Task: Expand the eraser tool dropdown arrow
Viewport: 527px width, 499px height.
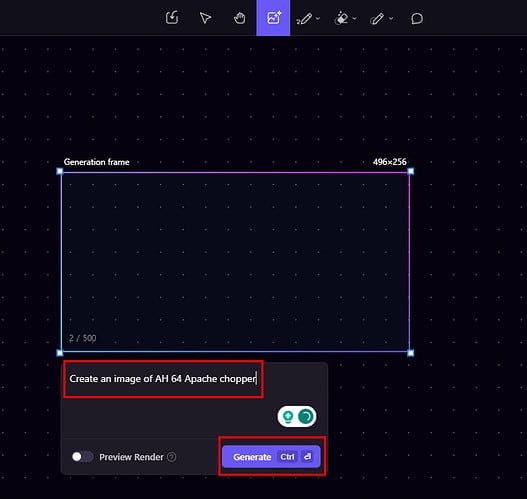Action: point(354,19)
